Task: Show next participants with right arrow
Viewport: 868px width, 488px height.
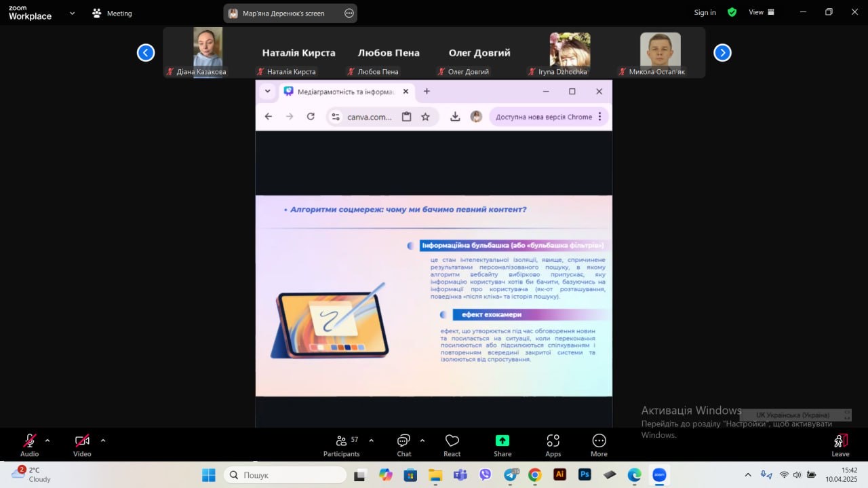Action: (x=722, y=53)
